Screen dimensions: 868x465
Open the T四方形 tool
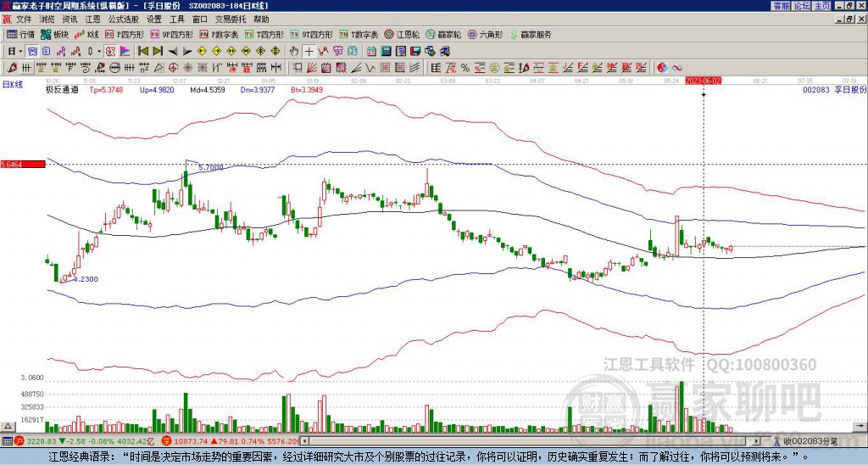coord(264,34)
